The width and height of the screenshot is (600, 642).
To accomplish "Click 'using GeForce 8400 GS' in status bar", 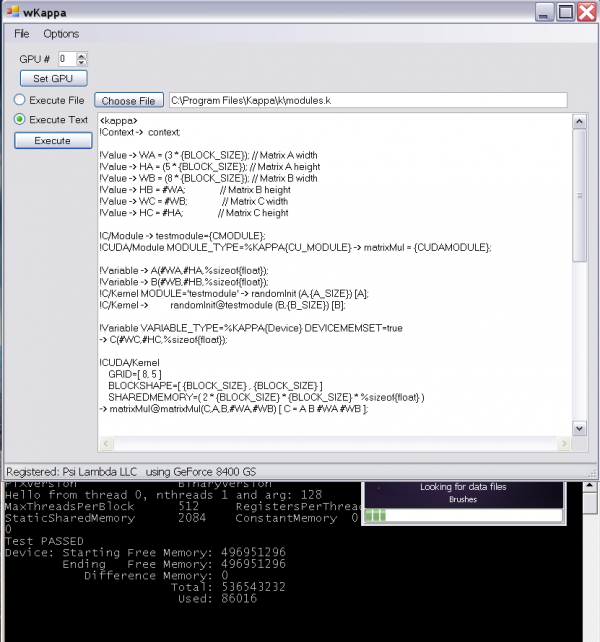I will [201, 472].
